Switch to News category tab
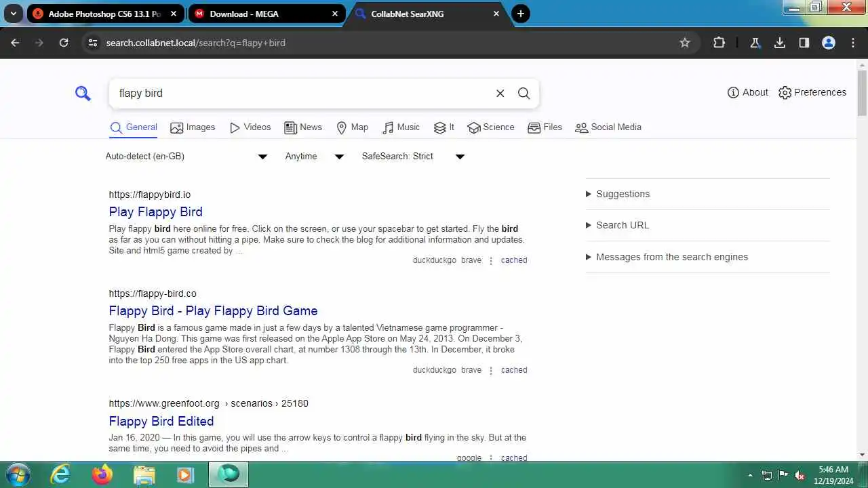This screenshot has height=488, width=868. 303,127
